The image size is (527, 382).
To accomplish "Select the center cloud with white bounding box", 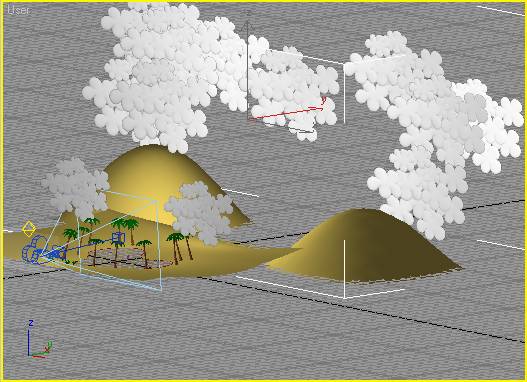I will click(292, 89).
